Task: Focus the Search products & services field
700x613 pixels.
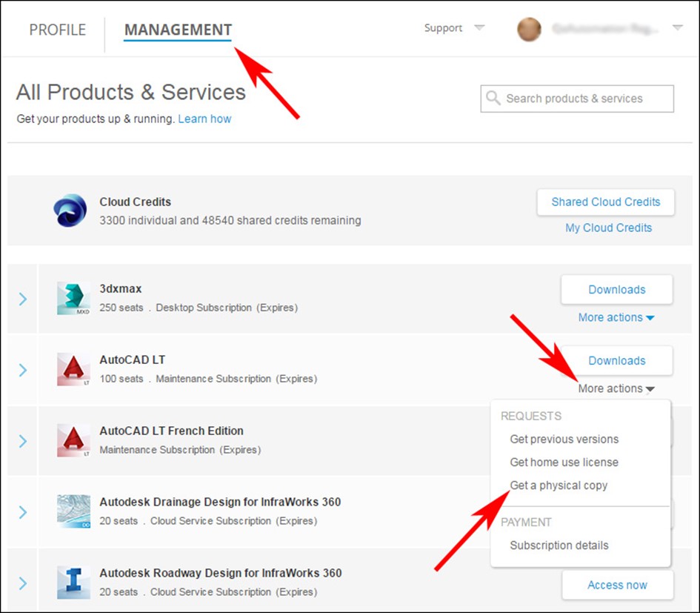Action: click(x=577, y=99)
